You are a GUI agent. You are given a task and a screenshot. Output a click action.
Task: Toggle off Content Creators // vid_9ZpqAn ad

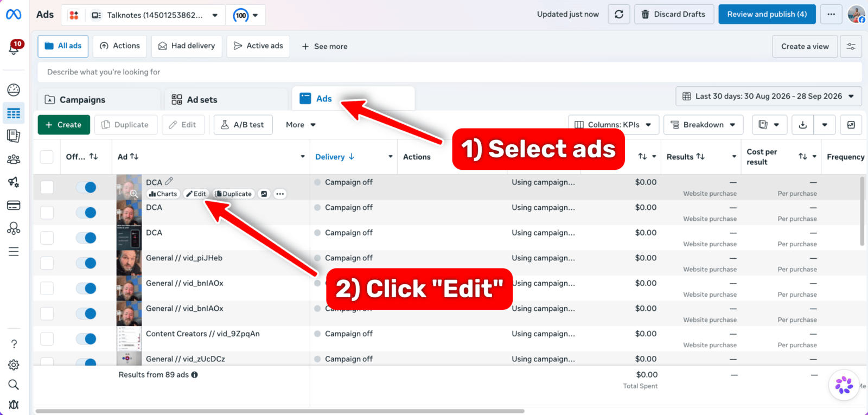[x=86, y=339]
